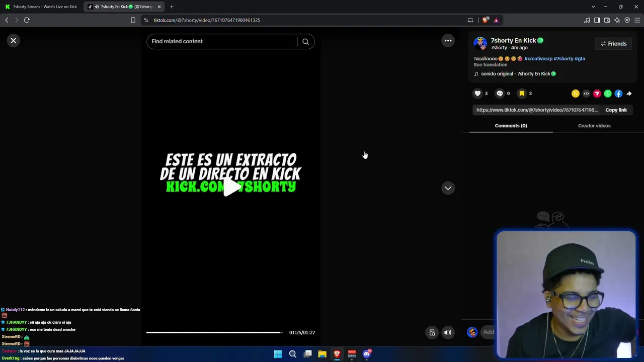Switch to the Creator videos tab
644x362 pixels.
pos(594,126)
